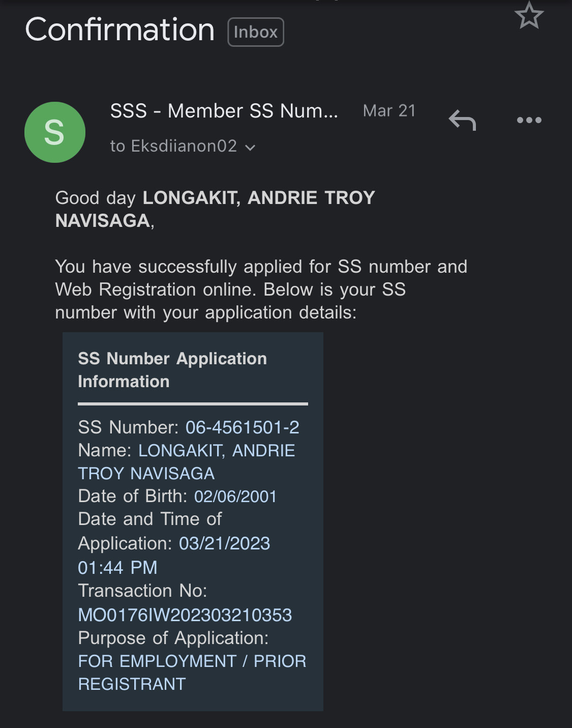
Task: Click the 'You have successfully applied' paragraph
Action: point(260,289)
